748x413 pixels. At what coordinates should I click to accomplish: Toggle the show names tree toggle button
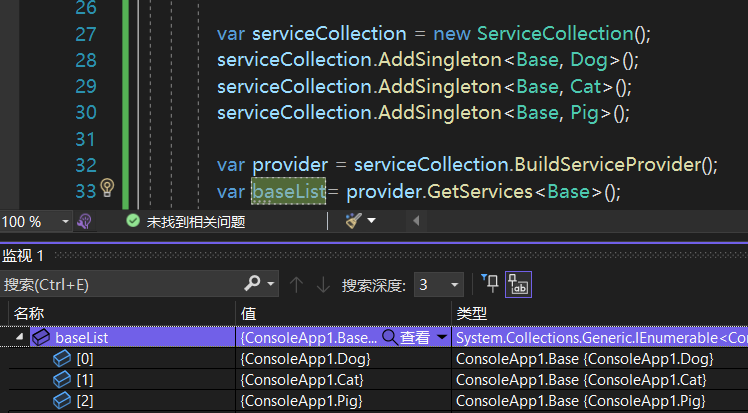[x=518, y=284]
